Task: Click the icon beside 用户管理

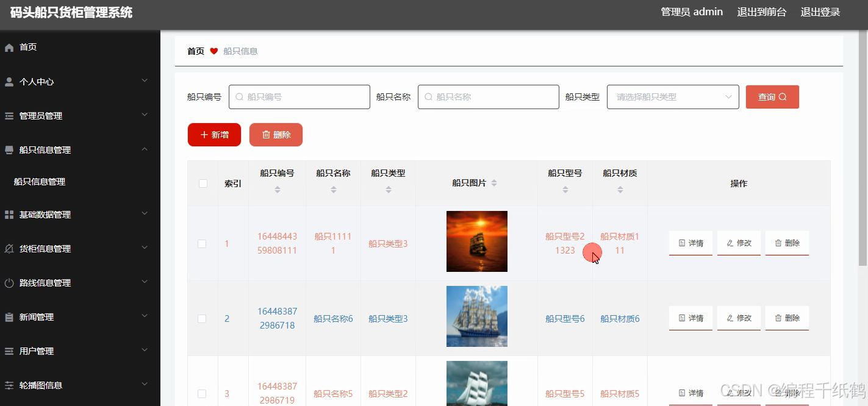Action: pyautogui.click(x=9, y=351)
